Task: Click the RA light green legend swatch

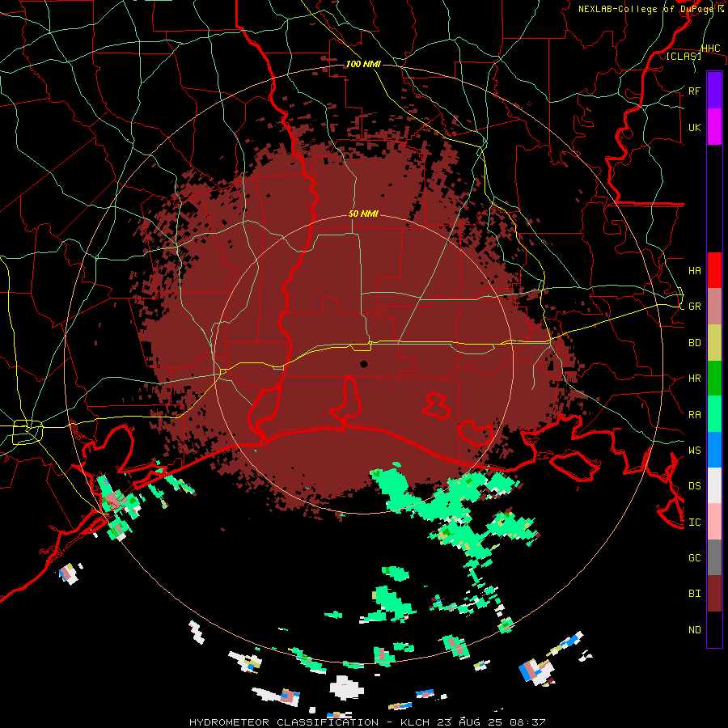Action: click(714, 414)
